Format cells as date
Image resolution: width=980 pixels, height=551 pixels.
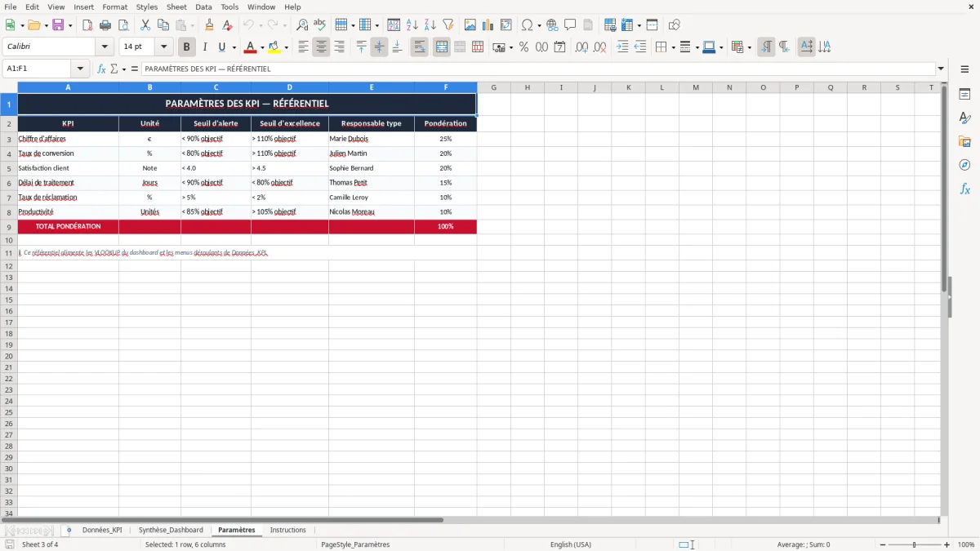pyautogui.click(x=559, y=47)
